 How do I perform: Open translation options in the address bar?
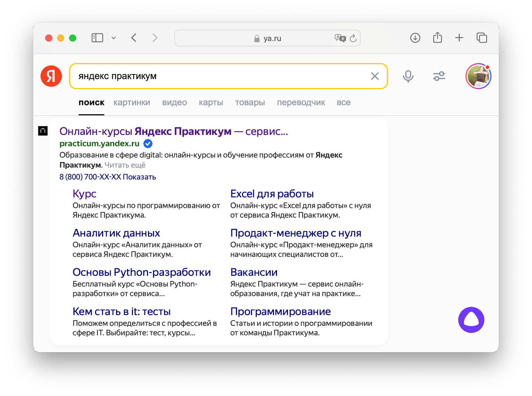point(340,38)
